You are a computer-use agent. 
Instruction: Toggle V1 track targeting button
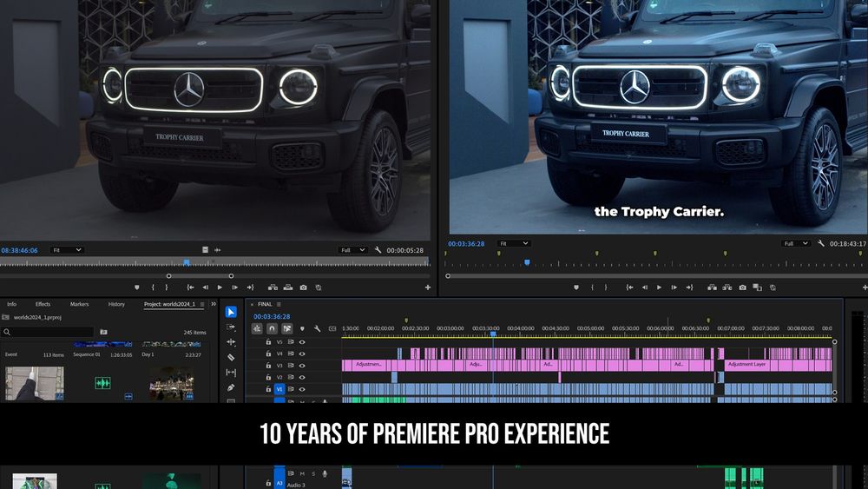(x=279, y=389)
